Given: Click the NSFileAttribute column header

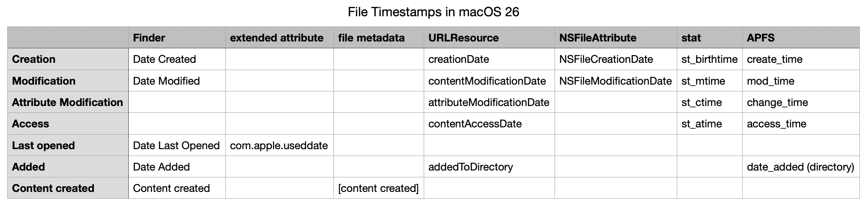Looking at the screenshot, I should coord(597,38).
